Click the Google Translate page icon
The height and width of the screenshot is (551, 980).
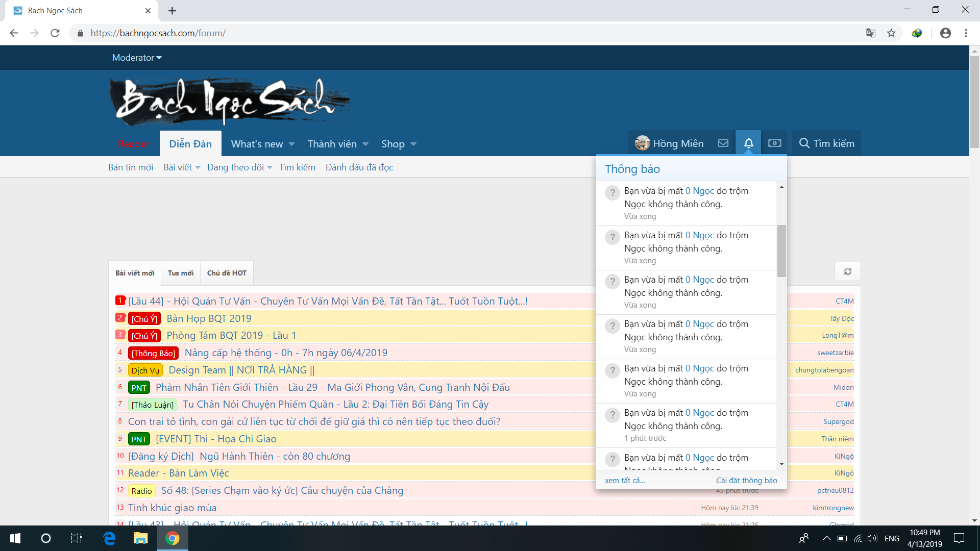pyautogui.click(x=870, y=33)
